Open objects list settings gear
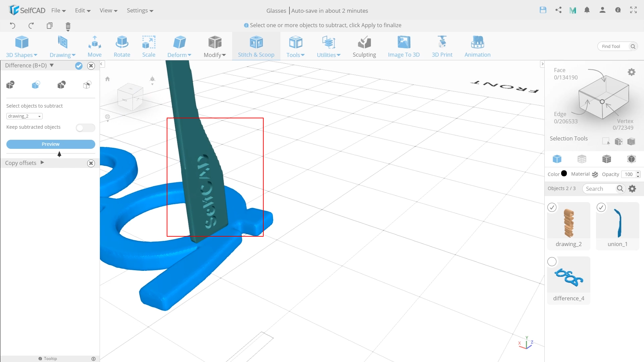The image size is (644, 362). 632,189
